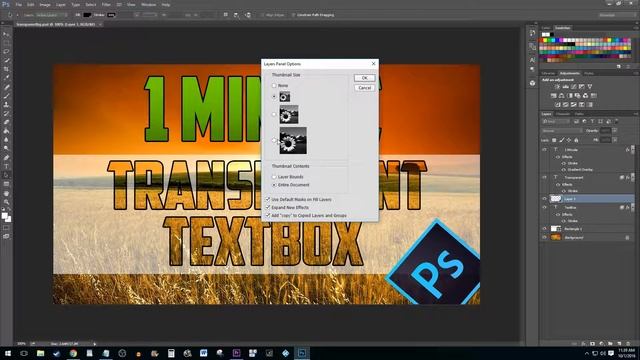Click the Stroke color swatch in options bar
Image resolution: width=640 pixels, height=360 pixels.
[111, 15]
